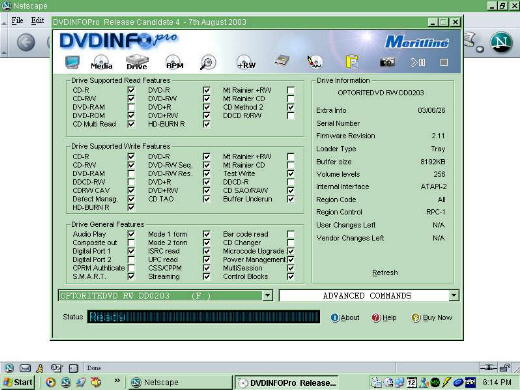This screenshot has width=520, height=390.
Task: Toggle Test Write checkbox
Action: (x=291, y=174)
